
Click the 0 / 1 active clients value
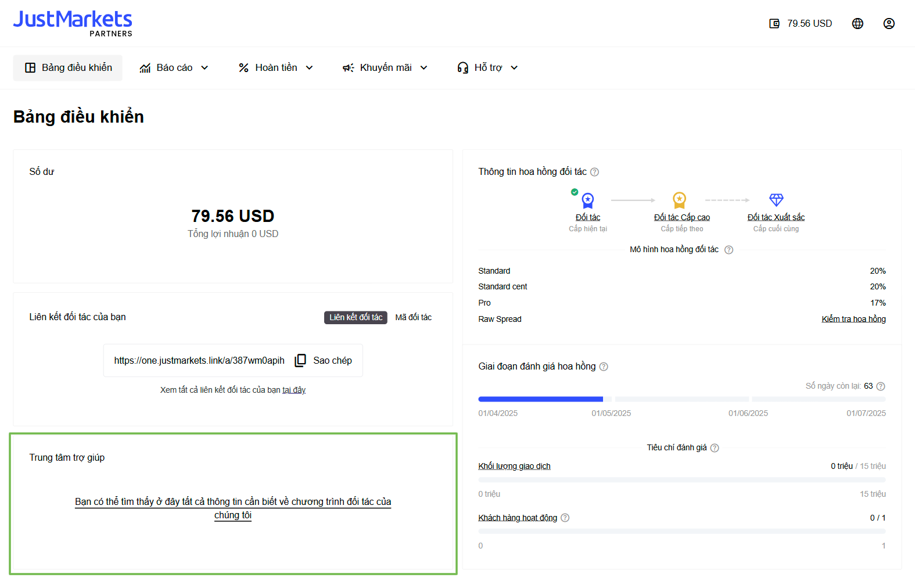click(x=878, y=518)
